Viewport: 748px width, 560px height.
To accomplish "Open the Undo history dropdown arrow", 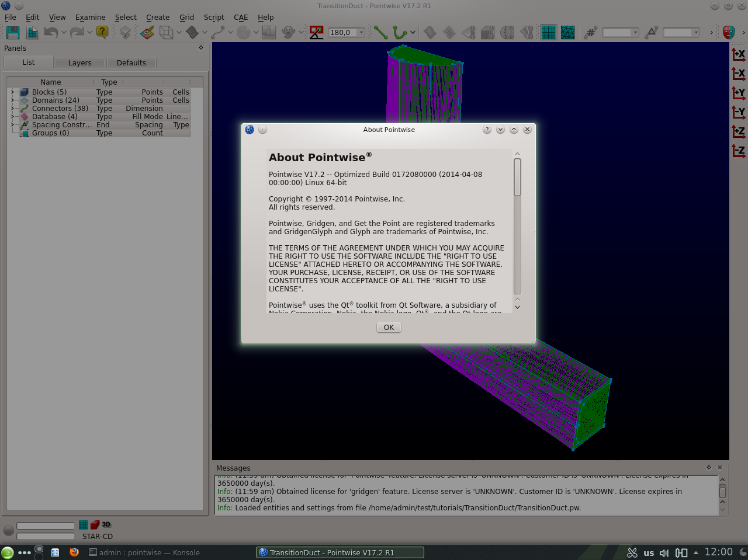I will click(64, 33).
